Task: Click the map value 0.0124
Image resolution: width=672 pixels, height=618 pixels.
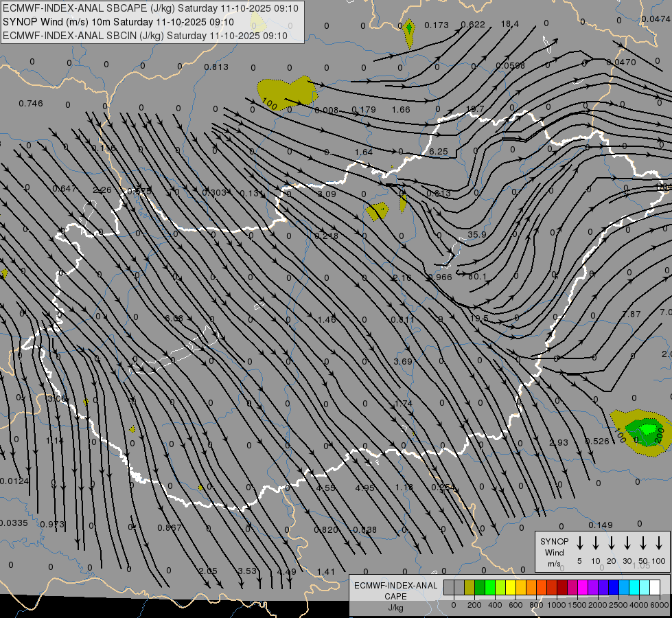Action: [14, 481]
